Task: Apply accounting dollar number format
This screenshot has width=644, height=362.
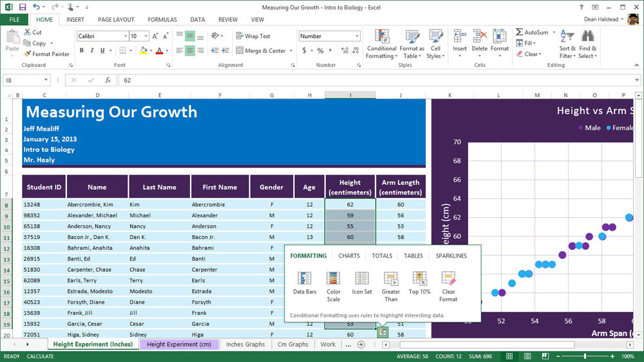Action: 305,50
